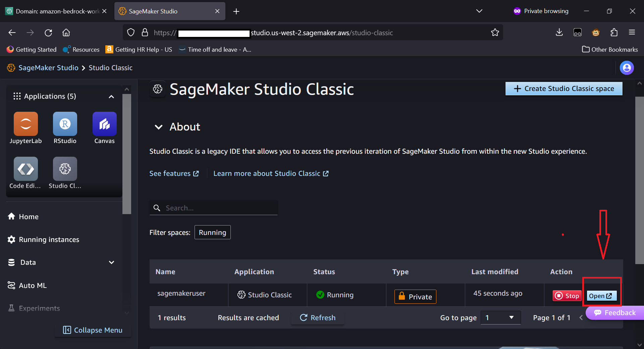Open Other Bookmarks folder
644x349 pixels.
[x=610, y=49]
